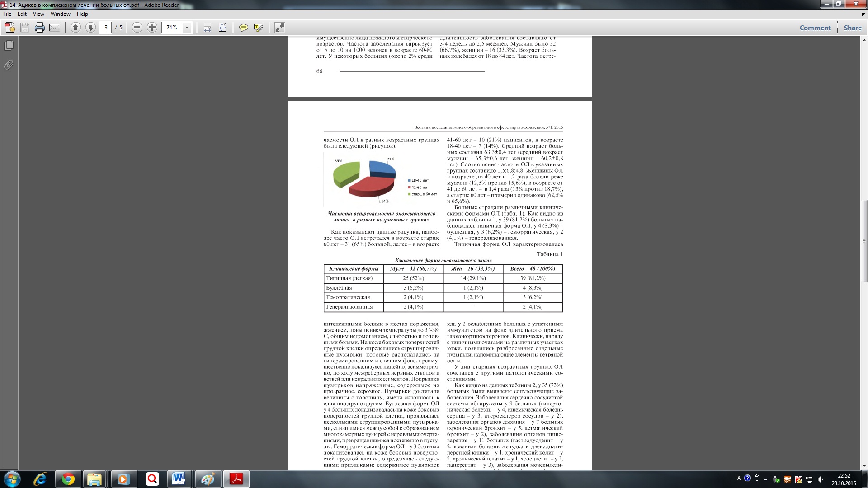Open the Window menu
The image size is (868, 488).
61,14
